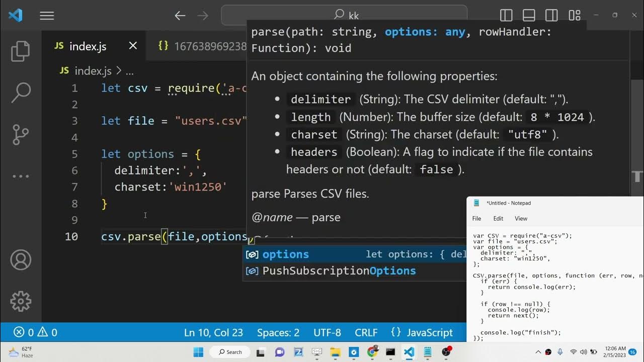Go back with the left arrow
644x362 pixels.
(180, 16)
